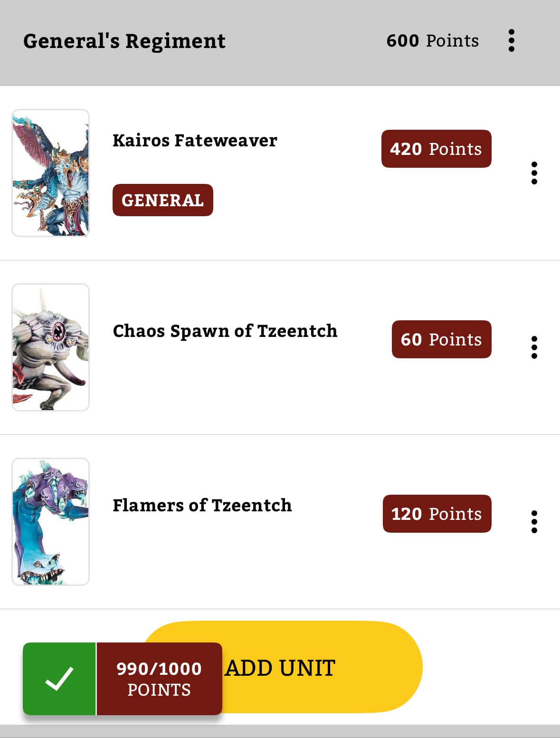Select the Chaos Spawn of Tzeentch name
Viewport: 560px width, 738px height.
(x=225, y=331)
